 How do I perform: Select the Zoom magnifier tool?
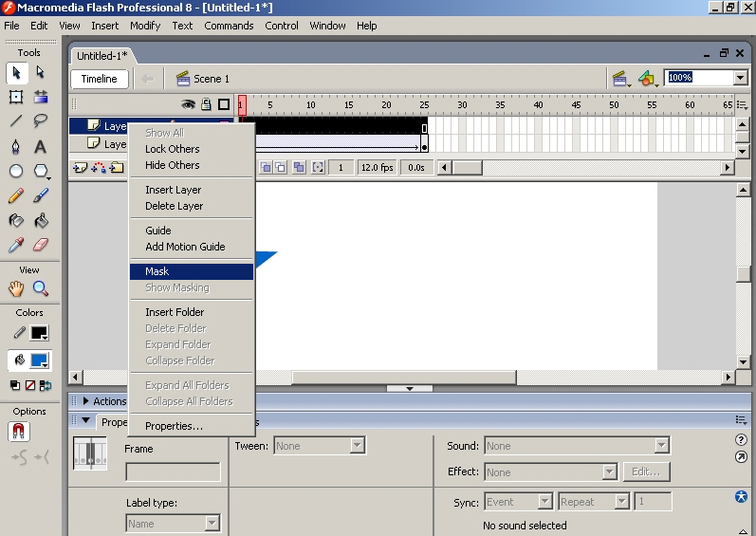click(x=41, y=288)
